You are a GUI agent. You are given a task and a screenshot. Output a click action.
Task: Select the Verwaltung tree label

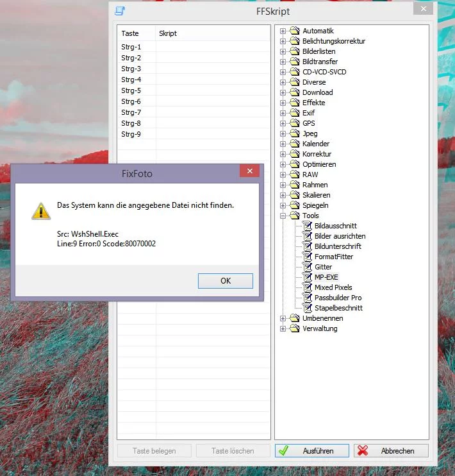coord(320,328)
